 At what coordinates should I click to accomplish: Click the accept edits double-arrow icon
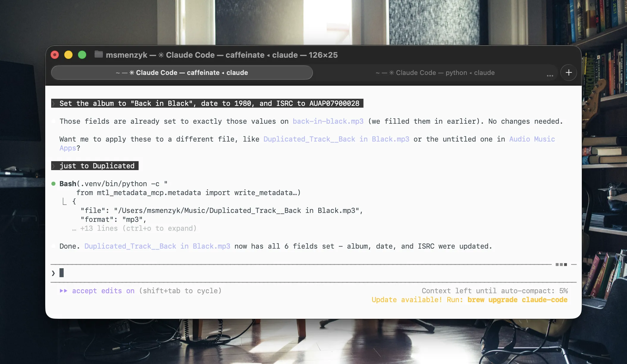tap(63, 291)
